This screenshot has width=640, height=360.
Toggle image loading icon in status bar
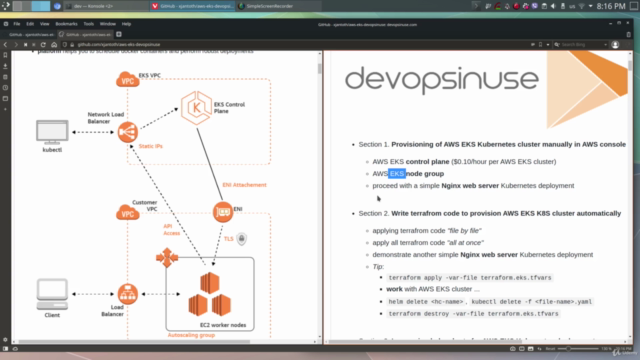(531, 349)
